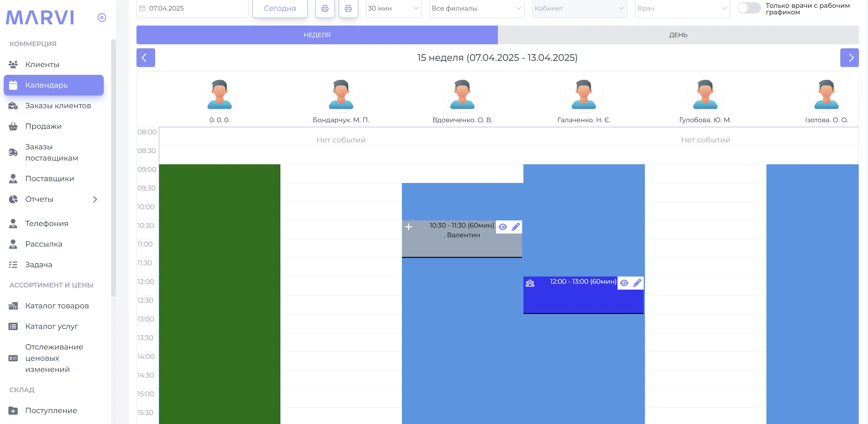
Task: Click the week title 15 неделя
Action: (497, 58)
